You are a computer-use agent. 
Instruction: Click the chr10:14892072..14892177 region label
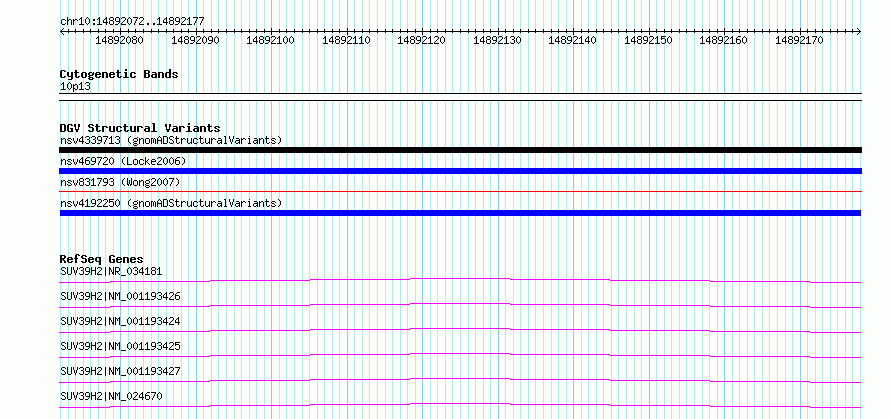click(132, 21)
